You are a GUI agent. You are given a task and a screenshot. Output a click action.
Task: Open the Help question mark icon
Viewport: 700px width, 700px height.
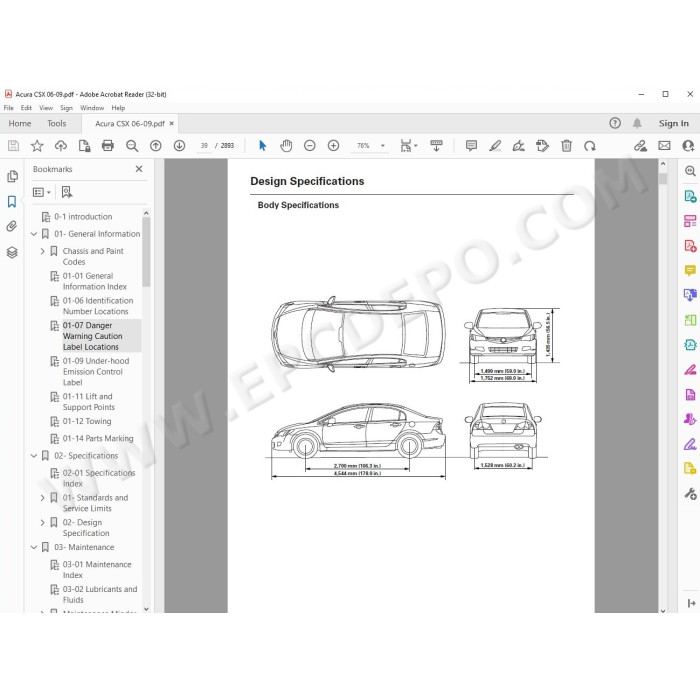pyautogui.click(x=615, y=123)
